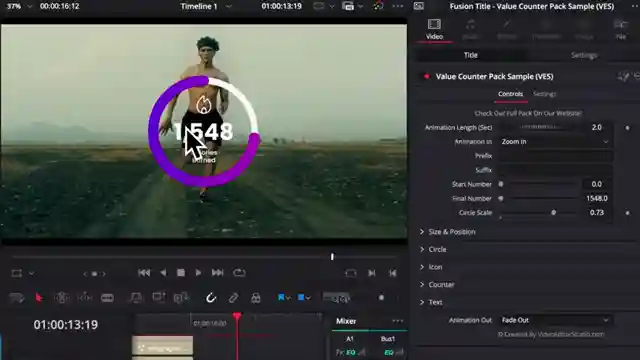
Task: Switch to the Video inspector tab
Action: (x=434, y=29)
